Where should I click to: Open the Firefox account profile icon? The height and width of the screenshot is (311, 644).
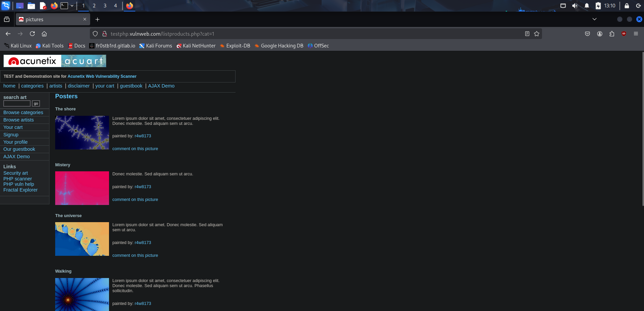pos(600,34)
